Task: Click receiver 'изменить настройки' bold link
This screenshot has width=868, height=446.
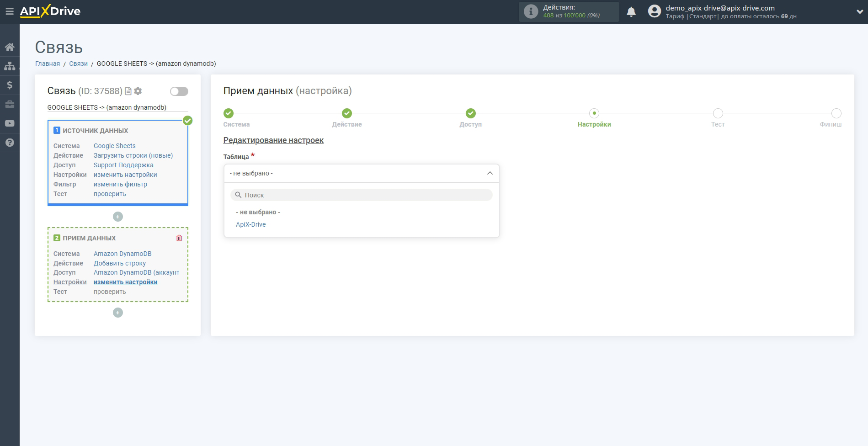Action: pos(126,282)
